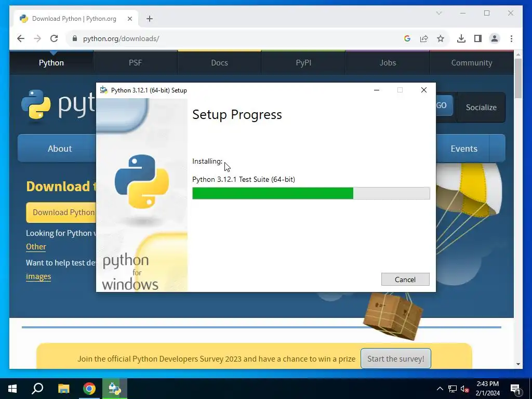Open the Python top navigation tab
The height and width of the screenshot is (399, 532).
(x=51, y=63)
